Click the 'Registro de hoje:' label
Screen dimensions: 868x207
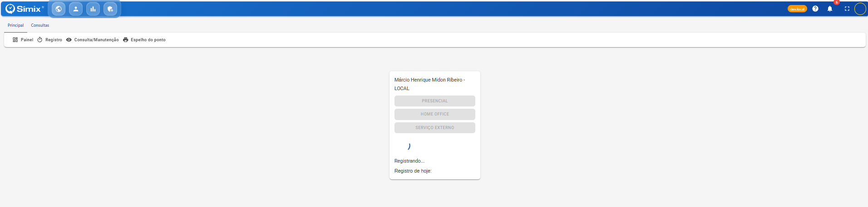(x=413, y=171)
